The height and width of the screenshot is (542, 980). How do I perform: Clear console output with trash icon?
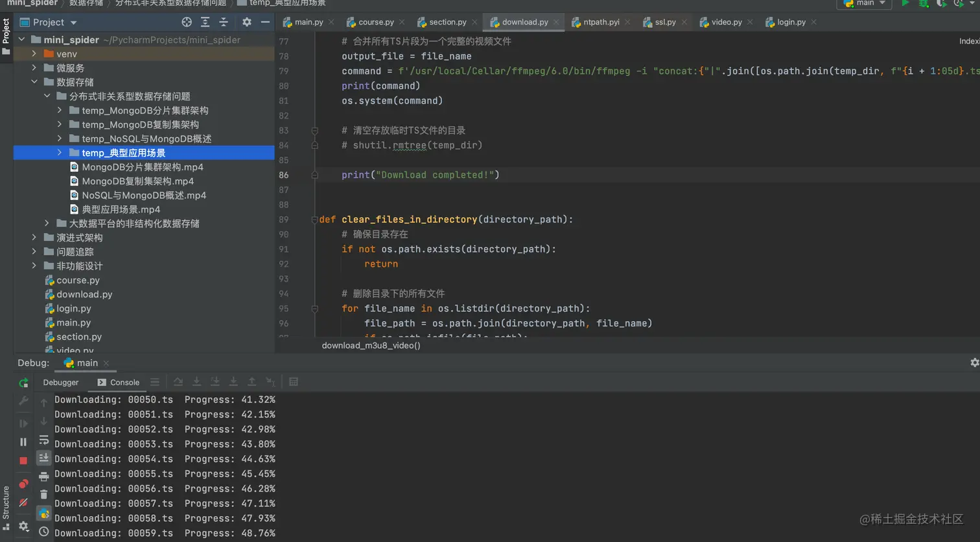[43, 495]
